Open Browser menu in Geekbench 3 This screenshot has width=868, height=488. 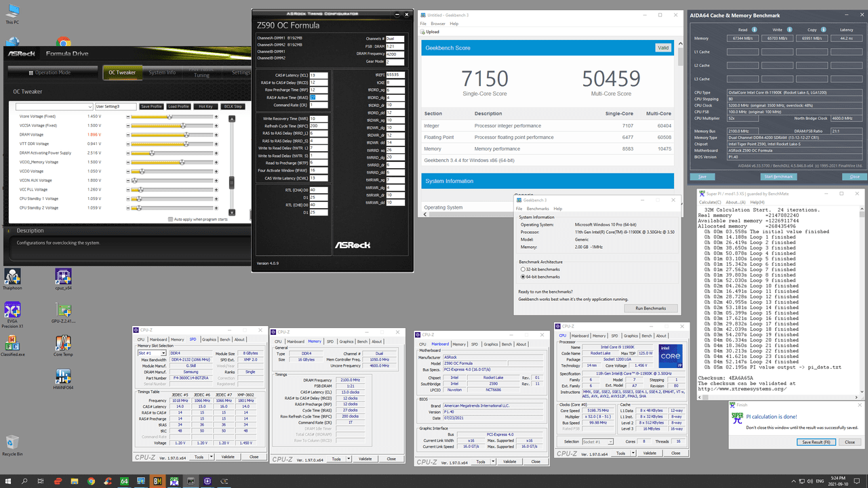coord(438,24)
